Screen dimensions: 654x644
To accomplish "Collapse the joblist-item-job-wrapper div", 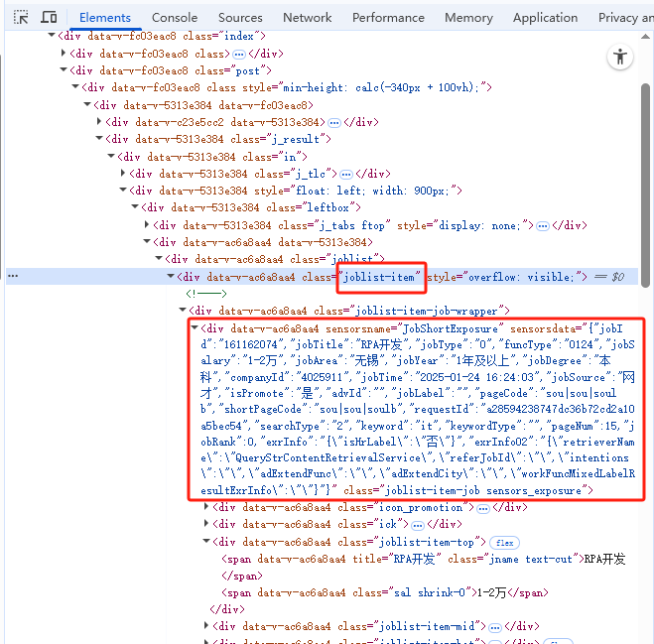I will (x=183, y=310).
